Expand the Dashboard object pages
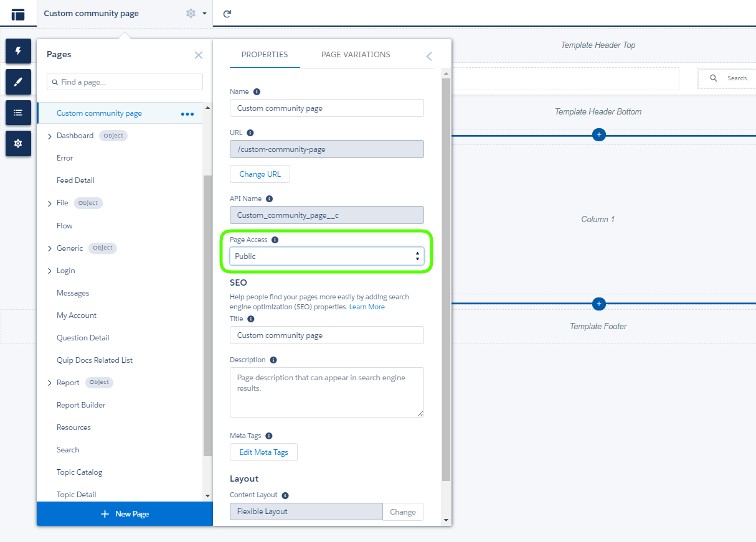This screenshot has width=756, height=542. coord(49,135)
